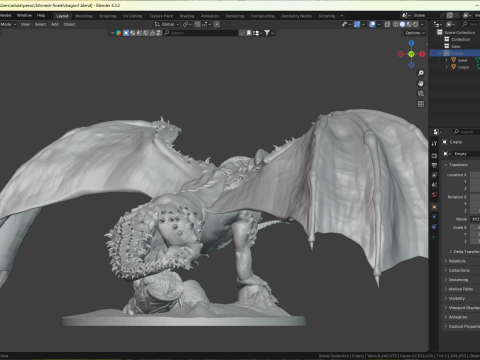Screen dimensions: 480x360
Task: Open the Output properties tab
Action: click(434, 165)
